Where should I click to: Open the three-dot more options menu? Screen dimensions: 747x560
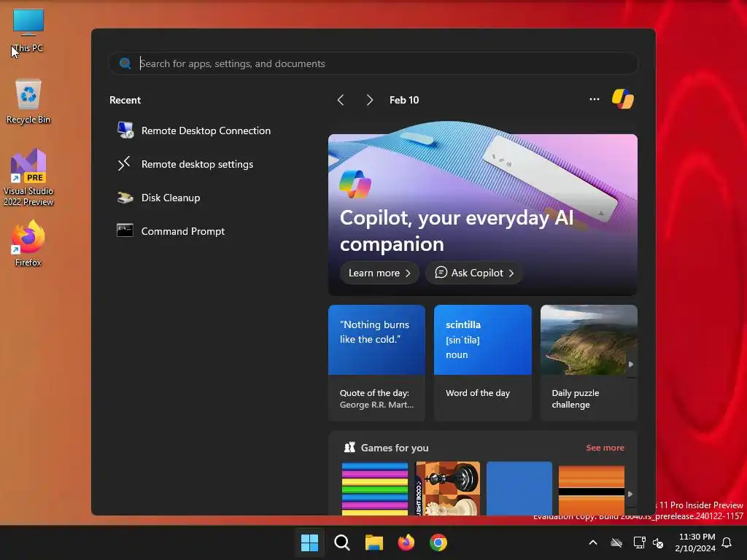[594, 99]
